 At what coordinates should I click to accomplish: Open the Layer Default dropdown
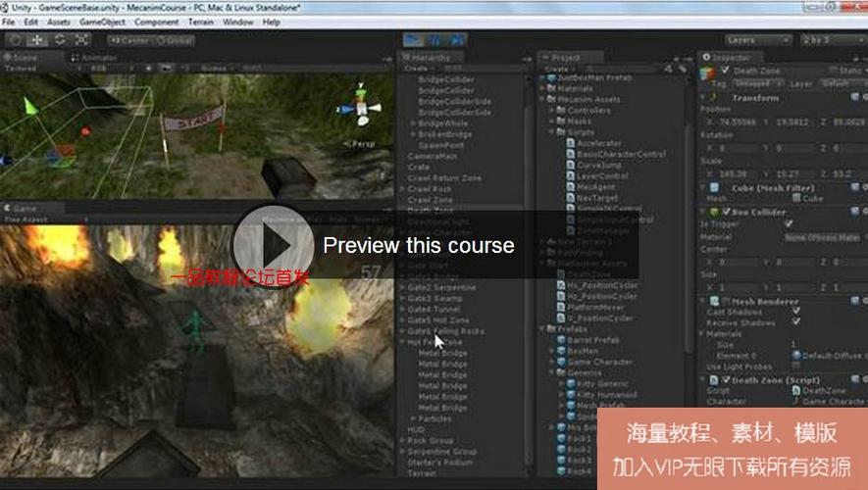coord(842,83)
